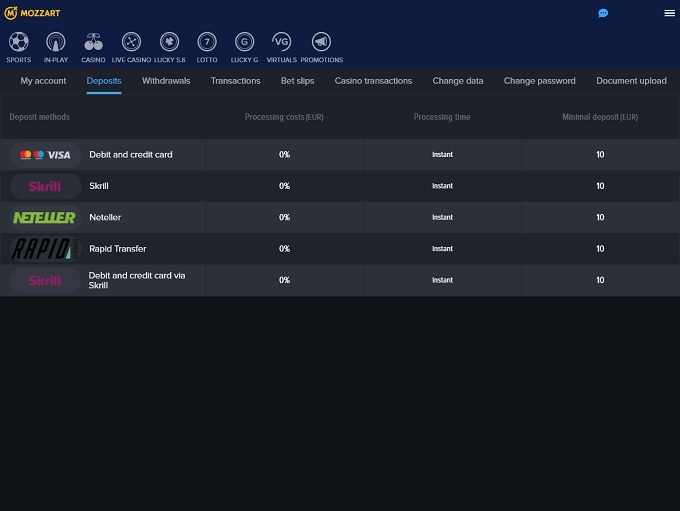Open Promotions megaphone icon
Image resolution: width=680 pixels, height=511 pixels.
(321, 42)
